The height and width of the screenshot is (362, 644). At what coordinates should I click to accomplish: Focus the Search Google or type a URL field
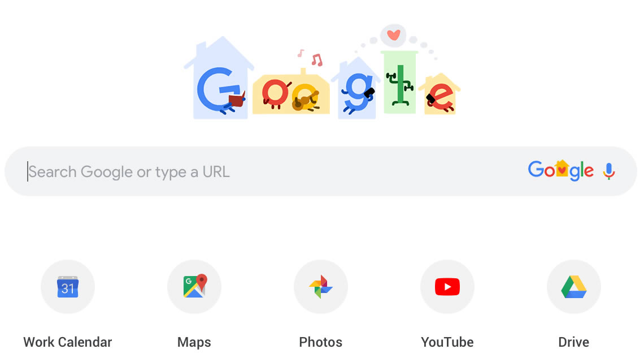coord(320,171)
